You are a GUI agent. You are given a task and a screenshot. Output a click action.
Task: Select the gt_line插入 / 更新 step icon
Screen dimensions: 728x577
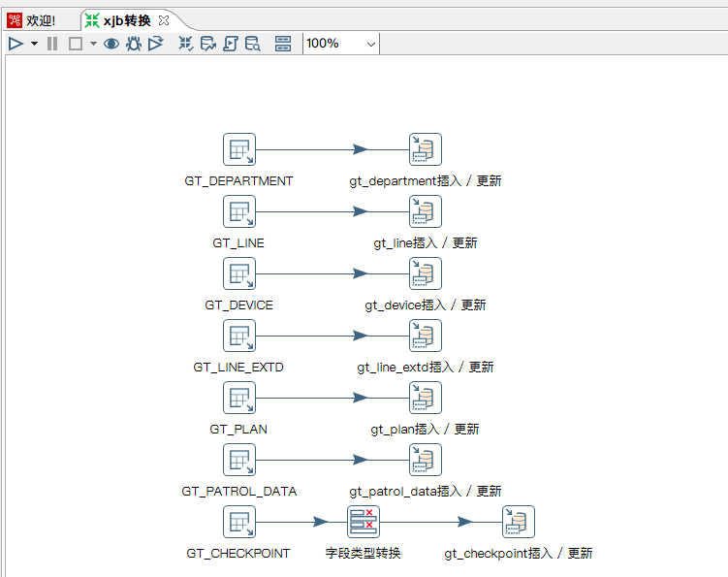pyautogui.click(x=426, y=211)
